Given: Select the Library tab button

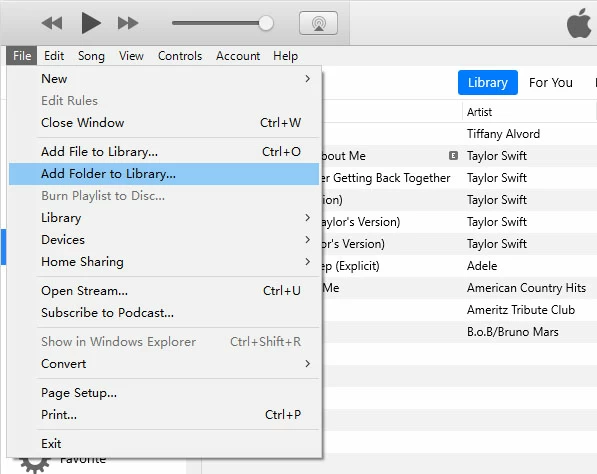Looking at the screenshot, I should click(x=488, y=83).
